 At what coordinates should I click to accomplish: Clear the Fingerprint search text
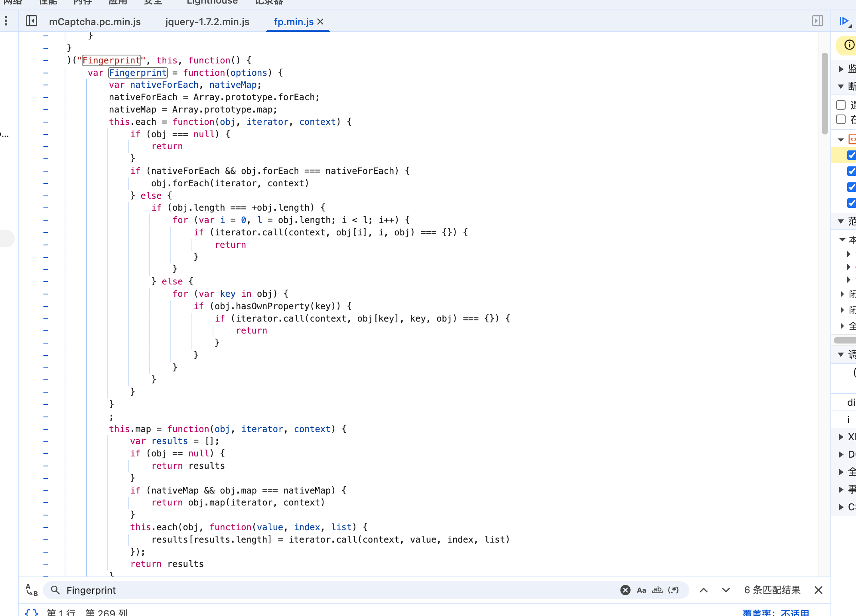pyautogui.click(x=625, y=590)
